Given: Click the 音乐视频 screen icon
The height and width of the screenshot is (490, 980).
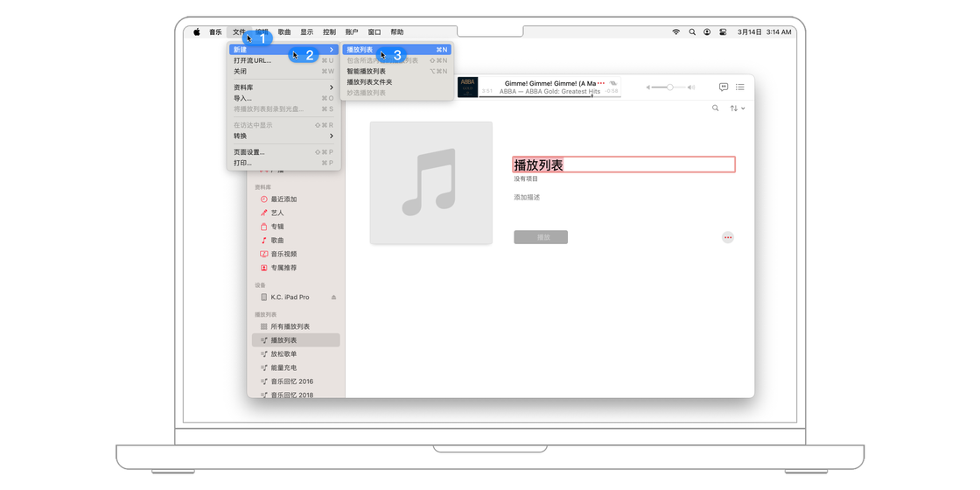Looking at the screenshot, I should (x=263, y=255).
